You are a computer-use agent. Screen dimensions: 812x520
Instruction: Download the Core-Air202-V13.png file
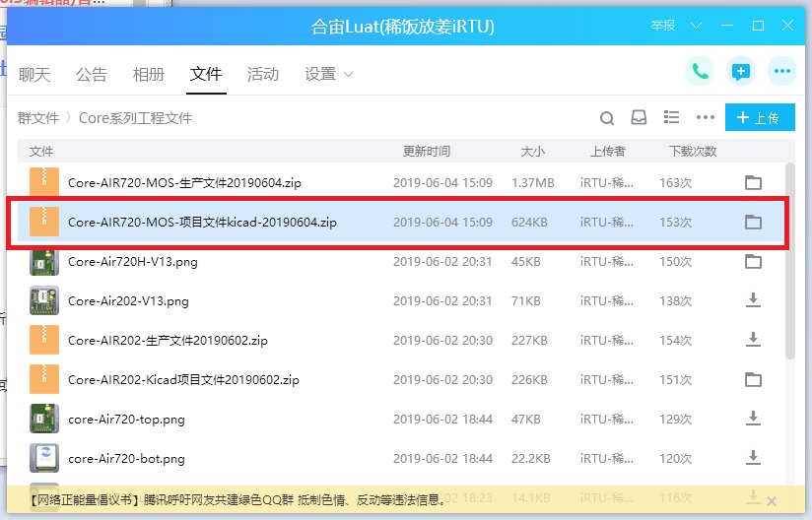753,300
